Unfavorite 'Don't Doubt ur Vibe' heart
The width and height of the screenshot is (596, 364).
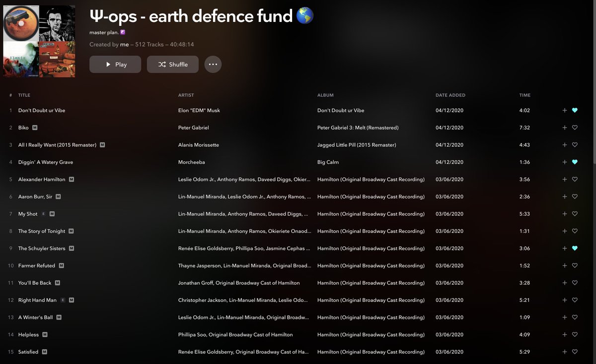point(575,110)
